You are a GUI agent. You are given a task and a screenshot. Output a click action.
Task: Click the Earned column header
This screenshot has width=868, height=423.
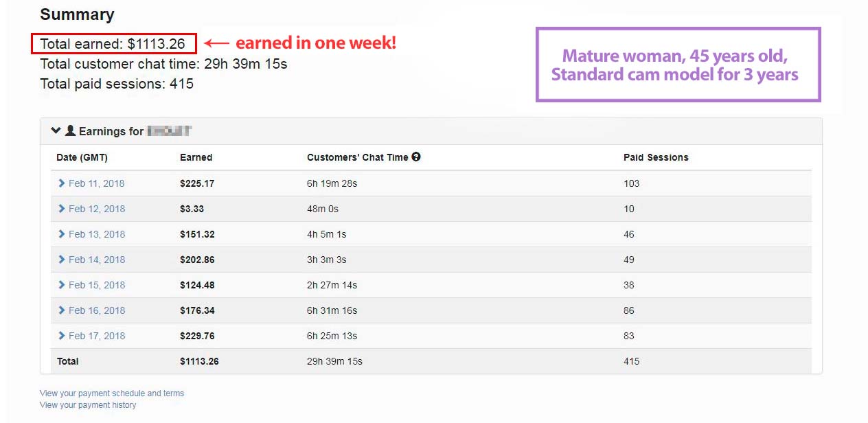(196, 157)
